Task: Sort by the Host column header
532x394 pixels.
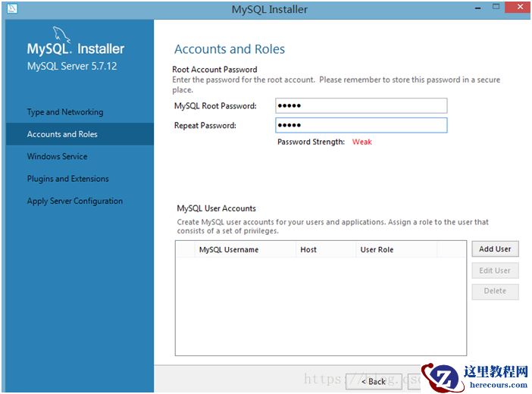Action: click(326, 249)
